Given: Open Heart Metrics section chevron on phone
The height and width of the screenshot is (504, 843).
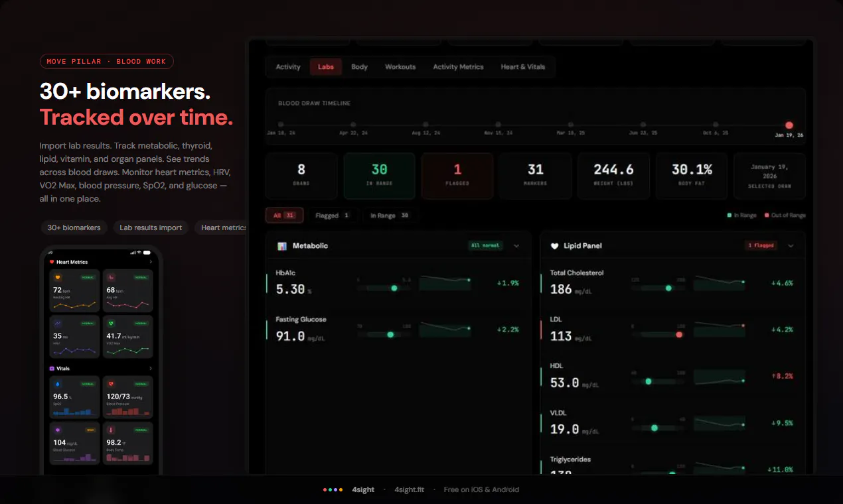Looking at the screenshot, I should [x=151, y=262].
